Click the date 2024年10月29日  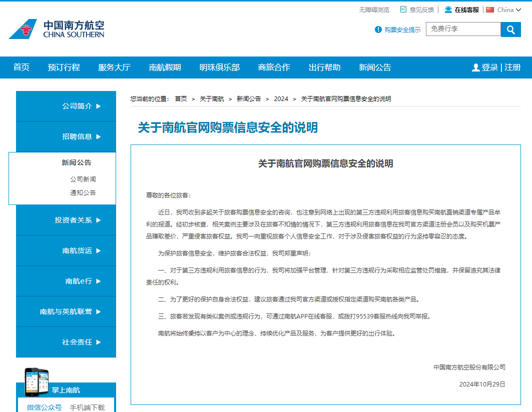pos(482,384)
